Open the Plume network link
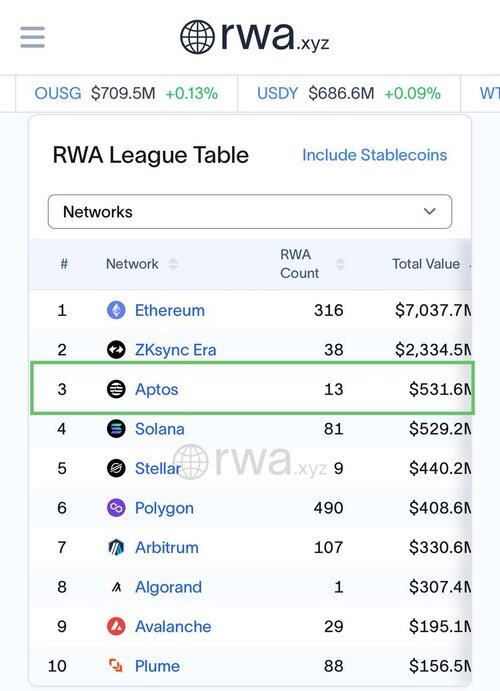The width and height of the screenshot is (500, 691). tap(157, 666)
